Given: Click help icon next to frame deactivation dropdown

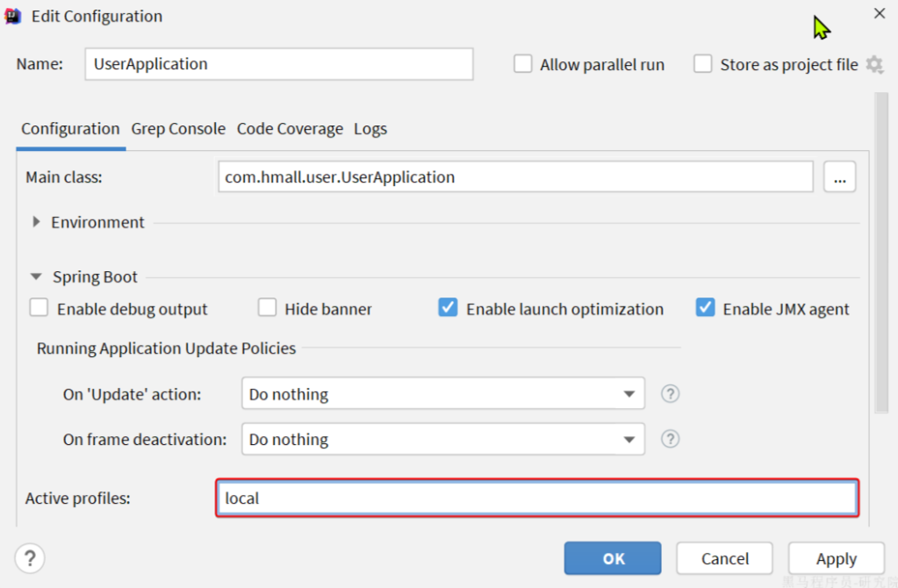Looking at the screenshot, I should 670,439.
